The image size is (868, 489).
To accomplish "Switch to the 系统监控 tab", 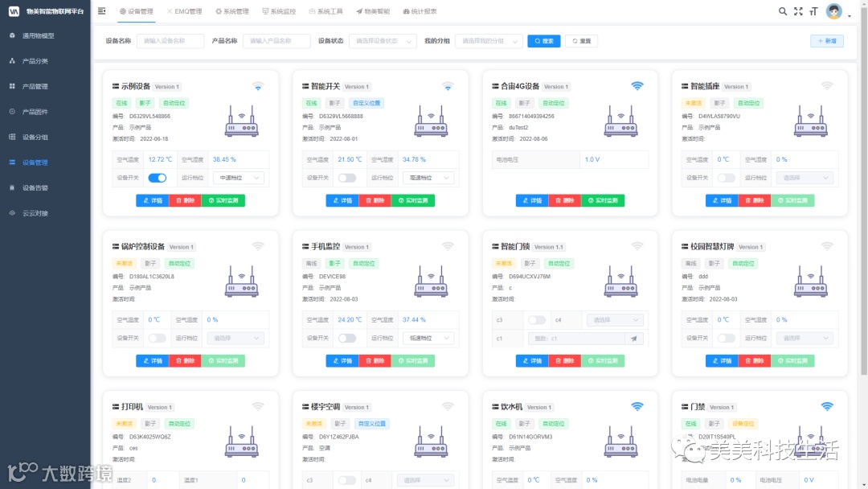I will coord(279,11).
